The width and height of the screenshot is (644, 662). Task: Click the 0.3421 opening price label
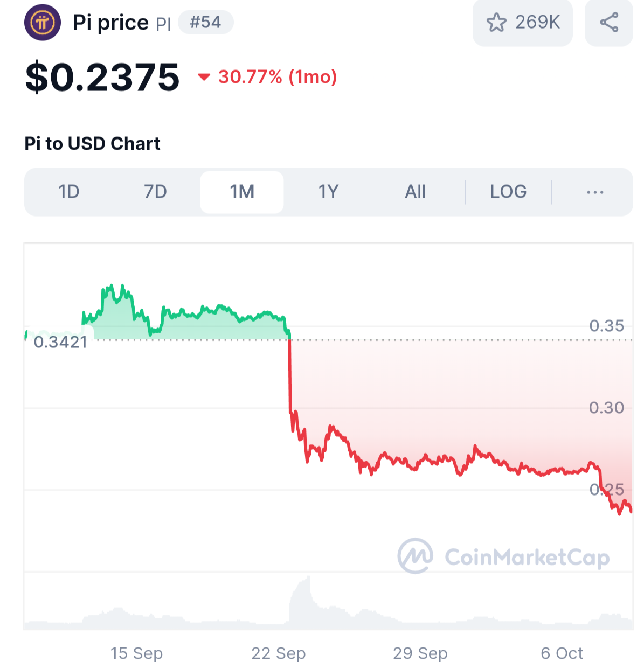60,342
